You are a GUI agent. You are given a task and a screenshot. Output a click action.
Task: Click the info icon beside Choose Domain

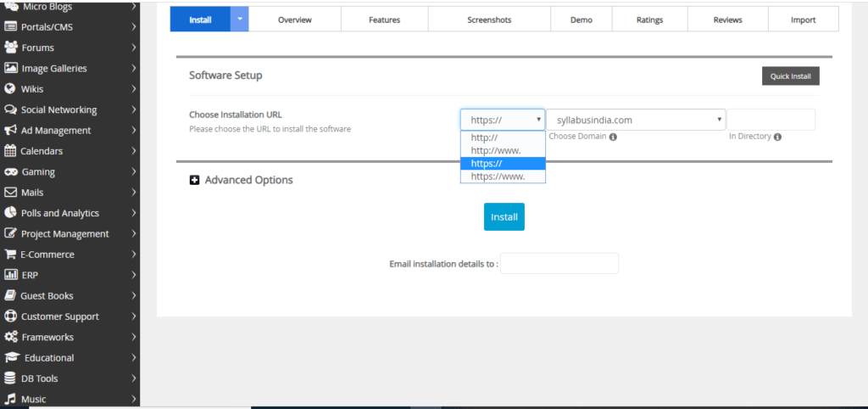(613, 137)
